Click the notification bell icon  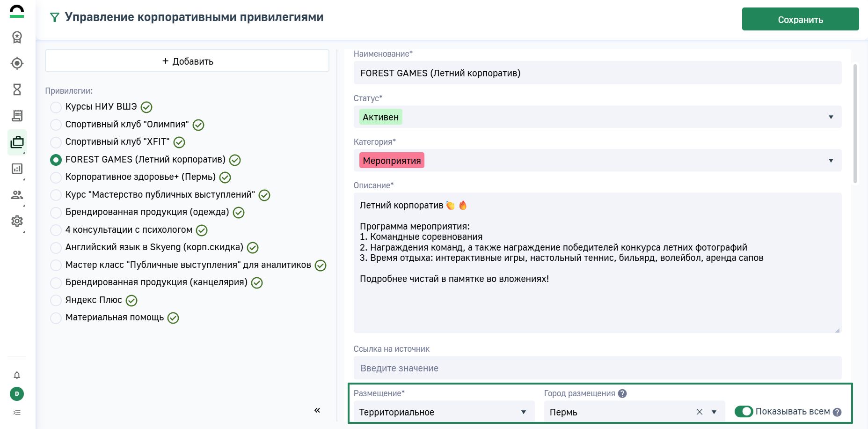pyautogui.click(x=17, y=375)
